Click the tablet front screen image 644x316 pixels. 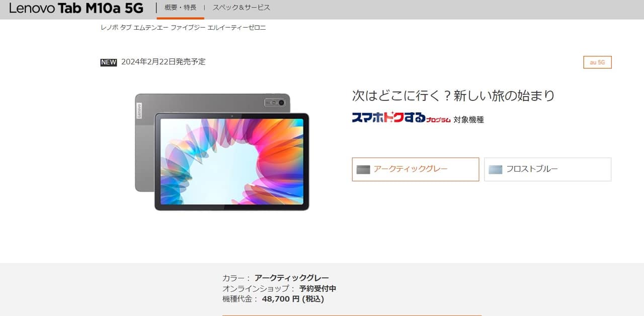[232, 162]
